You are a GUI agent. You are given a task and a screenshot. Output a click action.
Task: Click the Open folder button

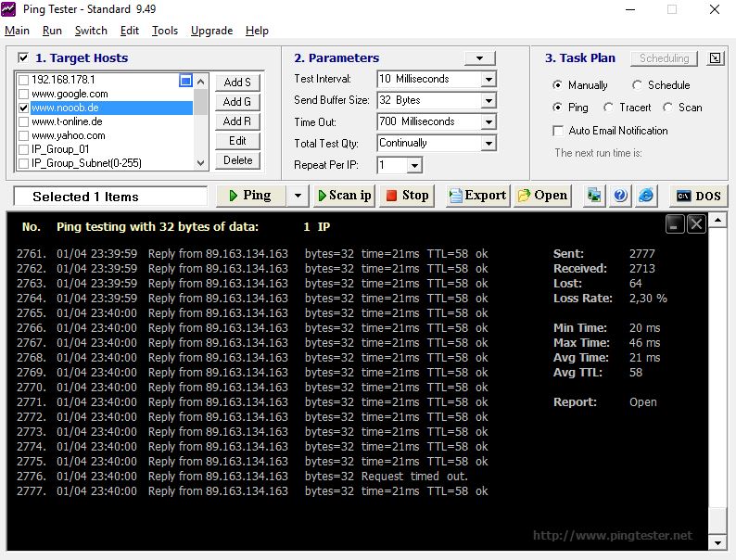point(542,196)
